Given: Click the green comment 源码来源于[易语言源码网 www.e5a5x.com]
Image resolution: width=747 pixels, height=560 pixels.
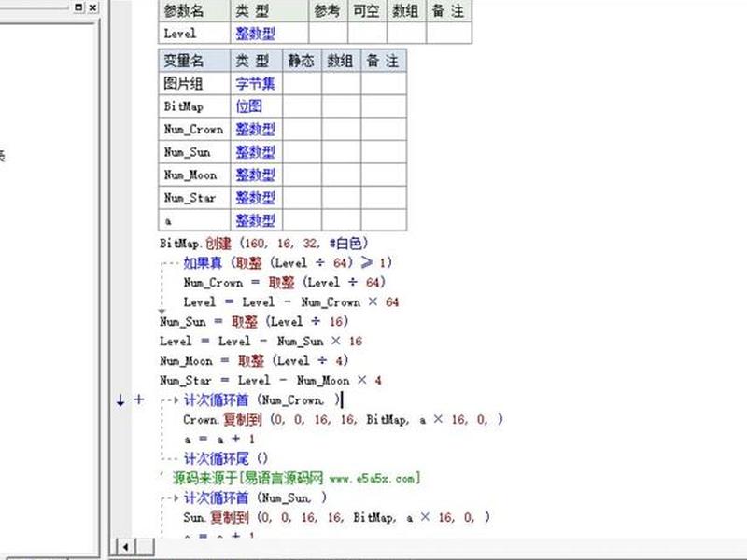Looking at the screenshot, I should [x=296, y=478].
